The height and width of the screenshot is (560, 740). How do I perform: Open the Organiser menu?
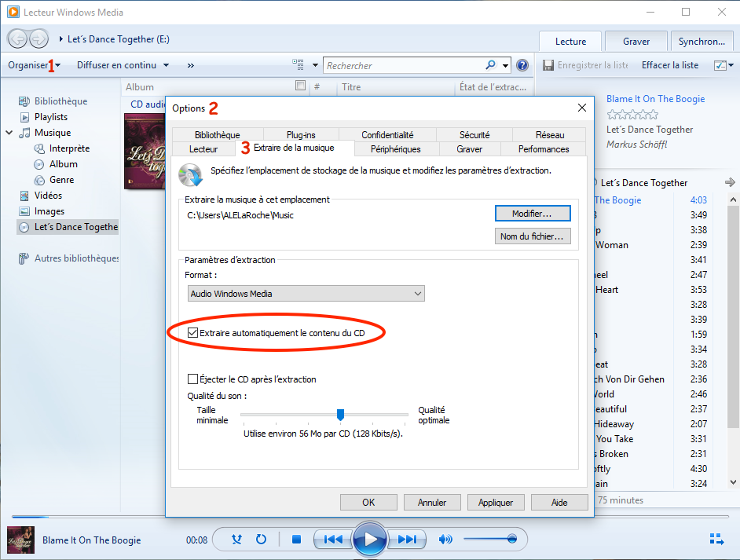click(34, 65)
